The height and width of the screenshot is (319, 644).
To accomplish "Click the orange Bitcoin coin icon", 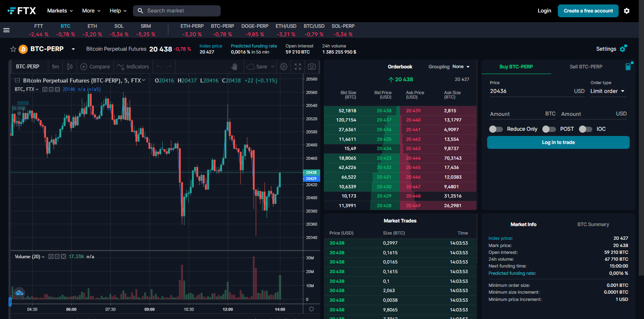I will click(23, 49).
